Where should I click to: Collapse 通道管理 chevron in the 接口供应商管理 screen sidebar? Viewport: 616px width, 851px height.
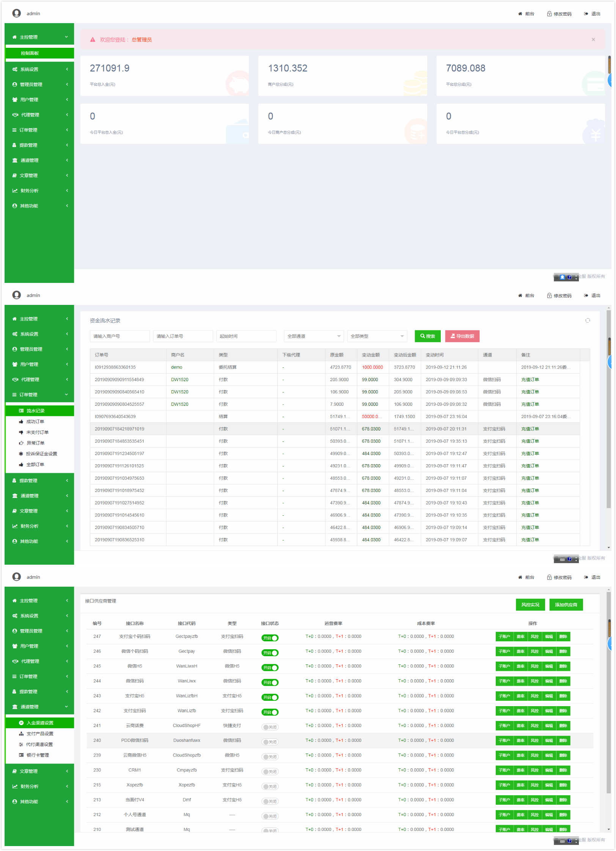click(66, 707)
